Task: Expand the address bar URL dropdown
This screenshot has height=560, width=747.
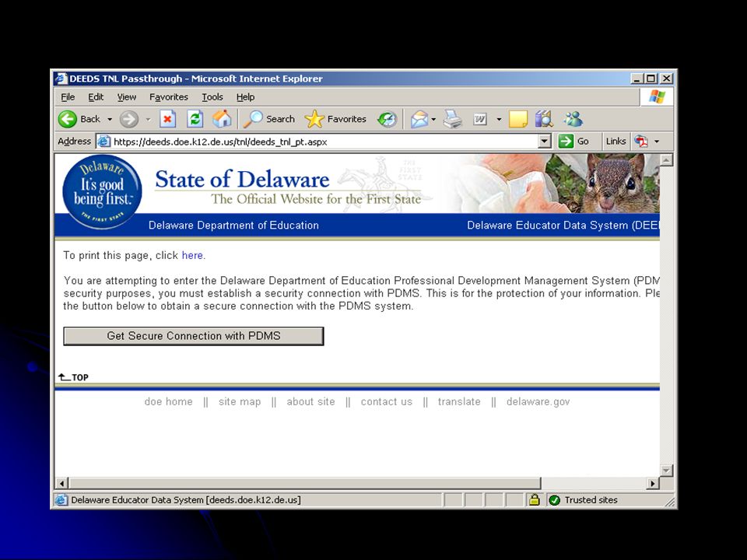Action: point(545,142)
